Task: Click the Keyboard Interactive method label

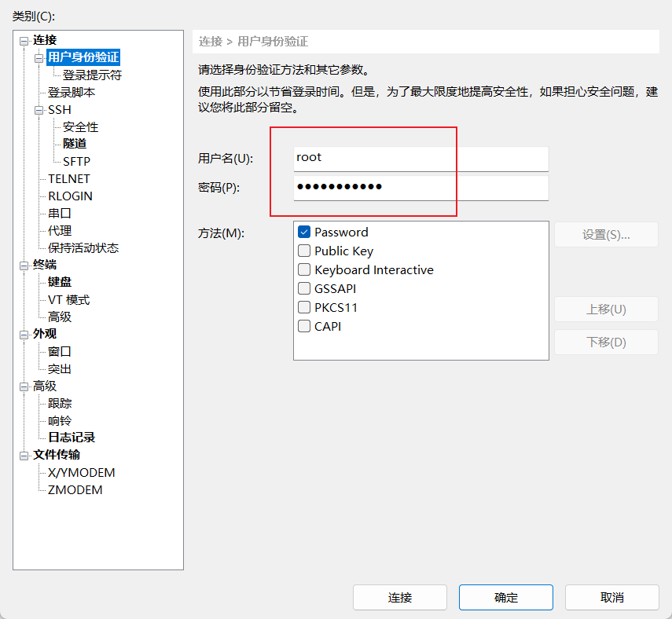Action: pyautogui.click(x=373, y=270)
